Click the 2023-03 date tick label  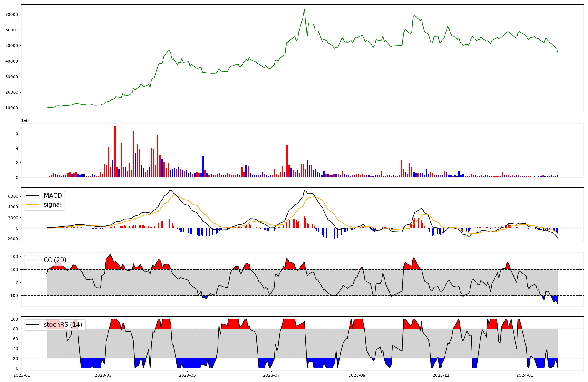(103, 375)
